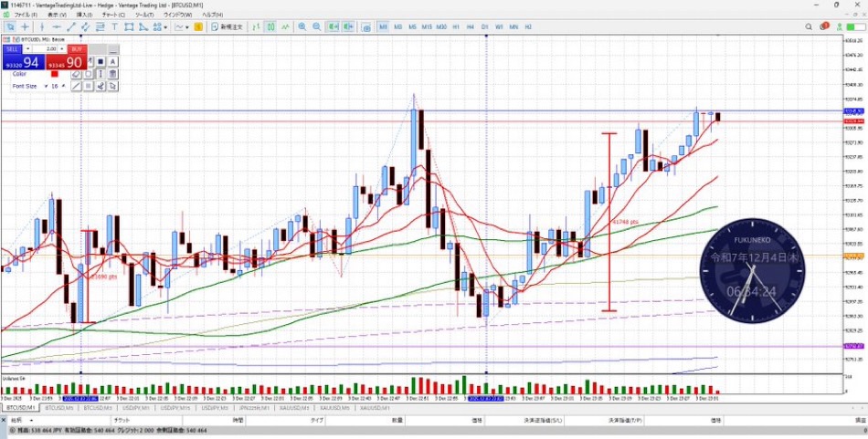This screenshot has height=439, width=868.
Task: Draw a trendline with the toolbar tool
Action: point(69,27)
